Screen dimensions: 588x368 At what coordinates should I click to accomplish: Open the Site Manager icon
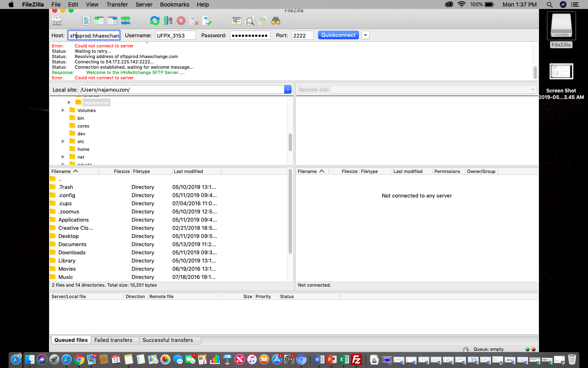[57, 20]
